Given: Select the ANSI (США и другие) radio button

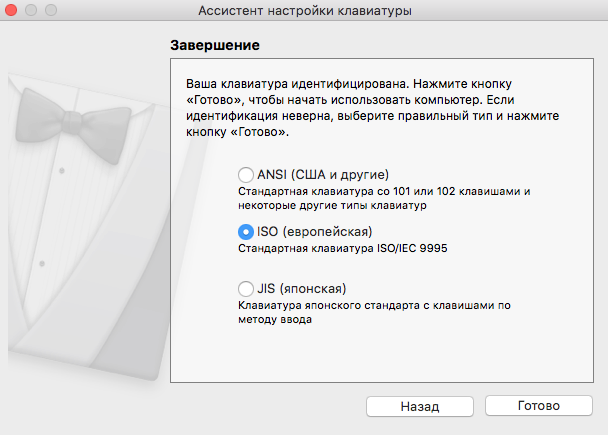Looking at the screenshot, I should [246, 175].
